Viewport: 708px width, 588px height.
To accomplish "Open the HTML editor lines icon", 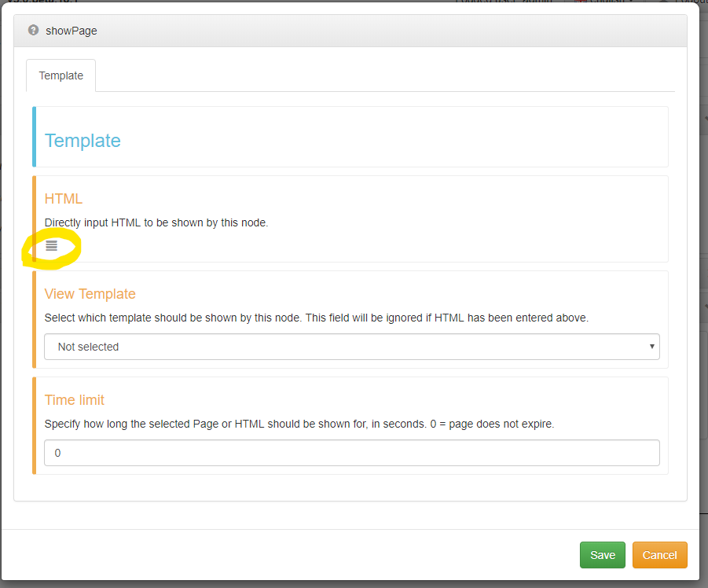I will (52, 246).
